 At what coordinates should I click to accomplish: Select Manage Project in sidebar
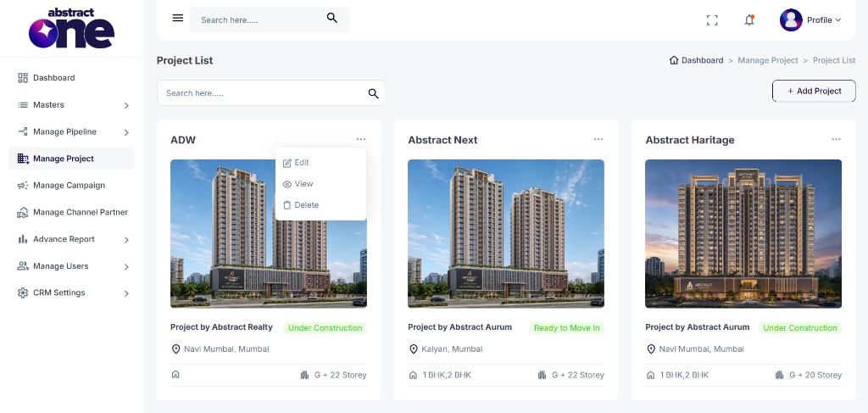[71, 159]
